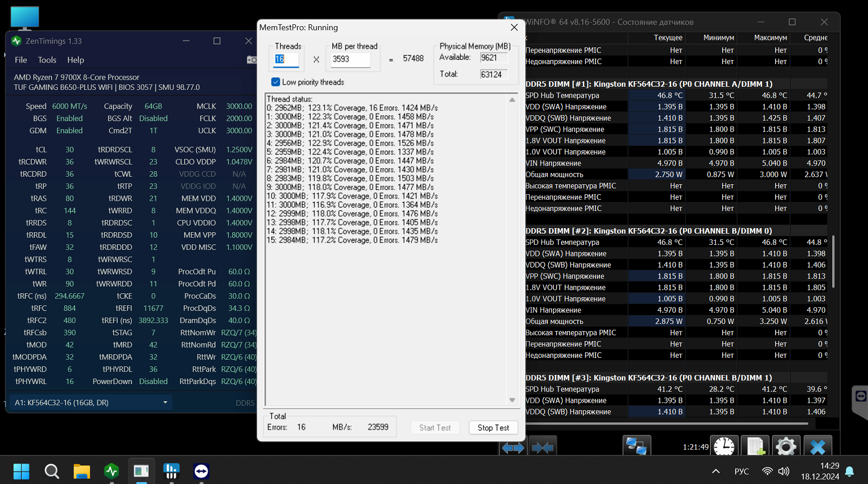Minimize the HWiNFO sensors window
This screenshot has width=868, height=484.
761,22
